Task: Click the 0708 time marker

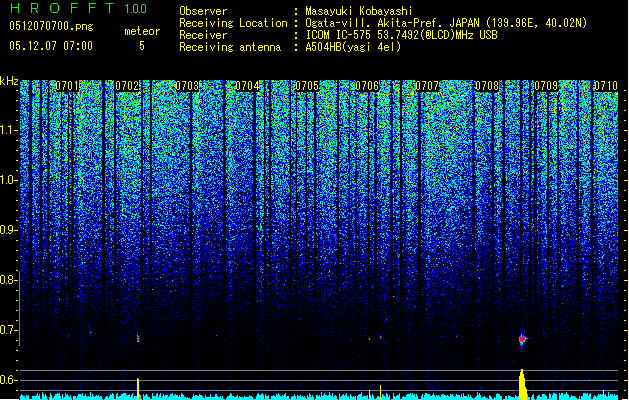Action: [487, 86]
